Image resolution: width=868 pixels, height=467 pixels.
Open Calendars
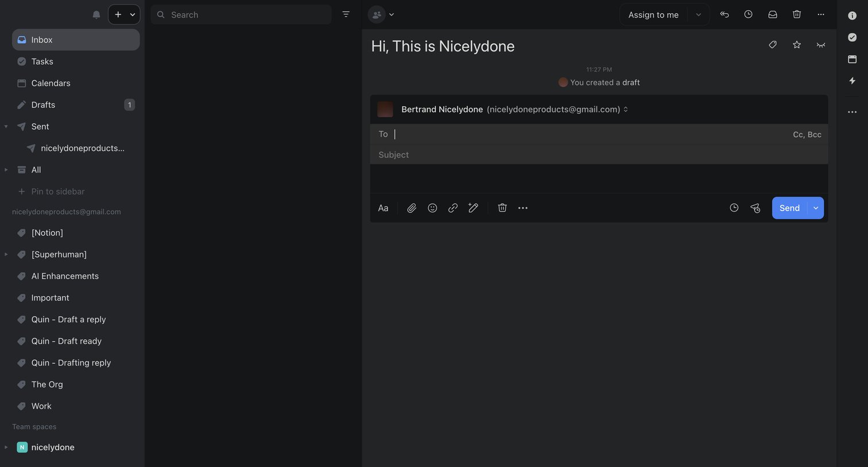(76, 83)
